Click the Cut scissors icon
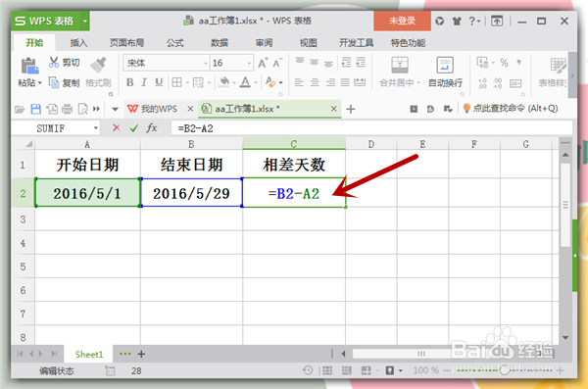Image resolution: width=588 pixels, height=389 pixels. pos(54,63)
